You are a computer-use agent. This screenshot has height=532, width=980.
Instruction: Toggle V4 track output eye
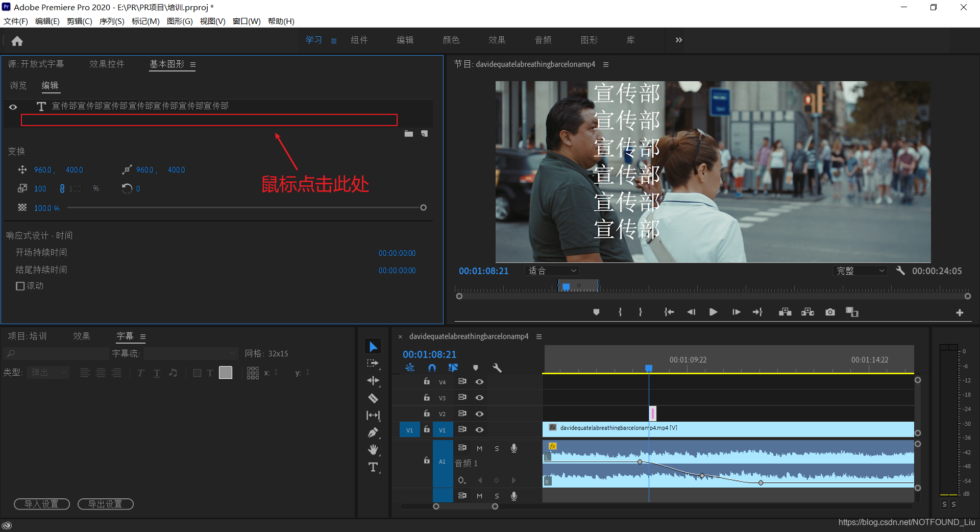[x=479, y=381]
